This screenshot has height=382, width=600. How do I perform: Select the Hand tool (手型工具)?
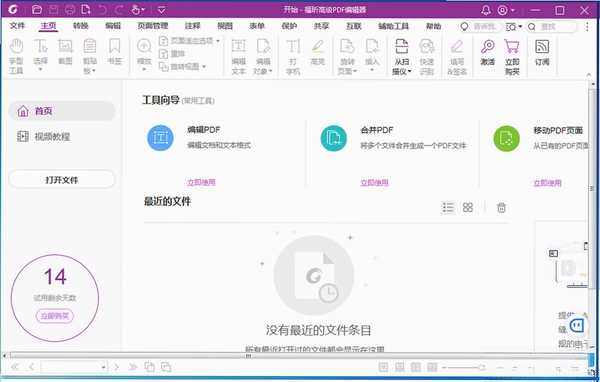click(16, 56)
